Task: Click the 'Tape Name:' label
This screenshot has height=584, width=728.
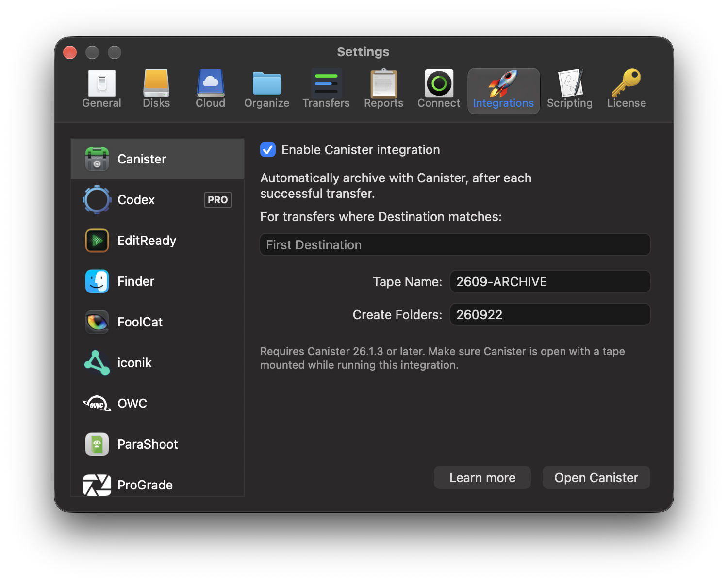Action: tap(408, 282)
